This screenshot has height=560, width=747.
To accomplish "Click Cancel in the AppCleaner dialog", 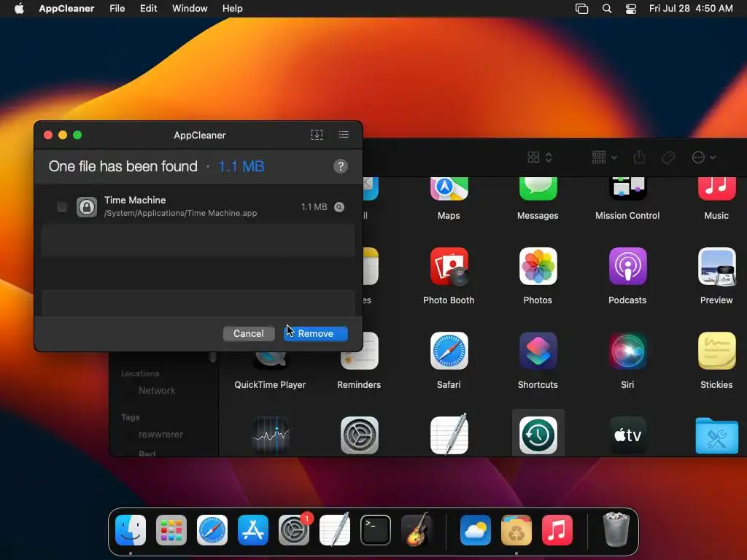I will pos(249,333).
